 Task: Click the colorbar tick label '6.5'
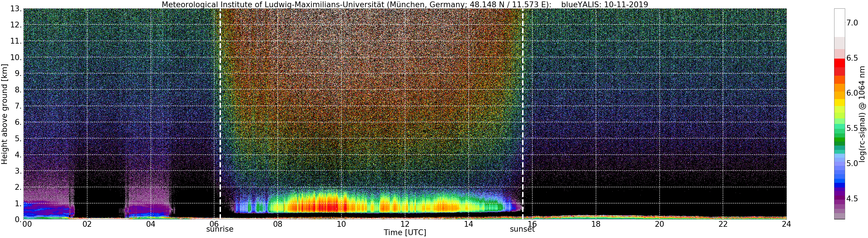tap(852, 58)
